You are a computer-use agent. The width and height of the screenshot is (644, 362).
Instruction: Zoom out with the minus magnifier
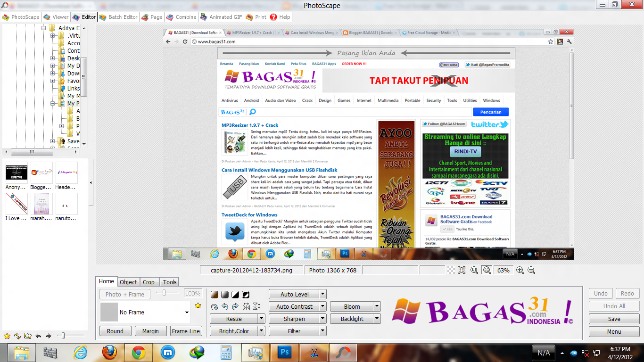[x=531, y=270]
